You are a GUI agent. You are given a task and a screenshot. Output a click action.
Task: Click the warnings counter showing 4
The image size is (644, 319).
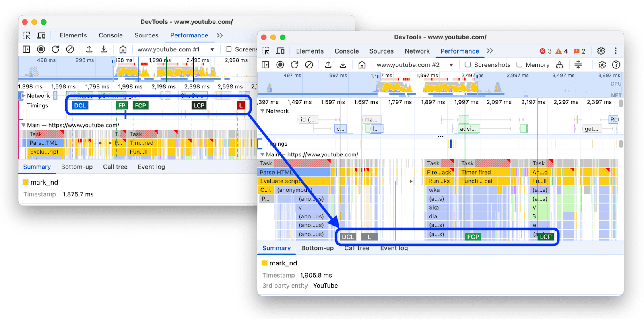point(561,51)
